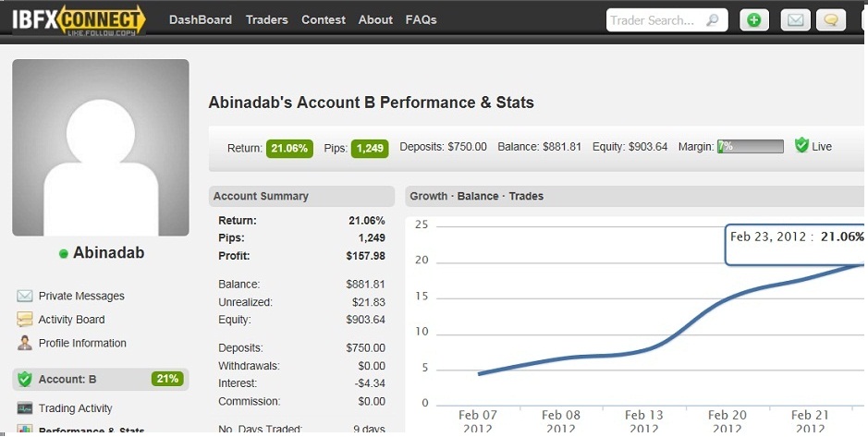Open the yellow chat bubble icon
The width and height of the screenshot is (868, 437).
832,19
